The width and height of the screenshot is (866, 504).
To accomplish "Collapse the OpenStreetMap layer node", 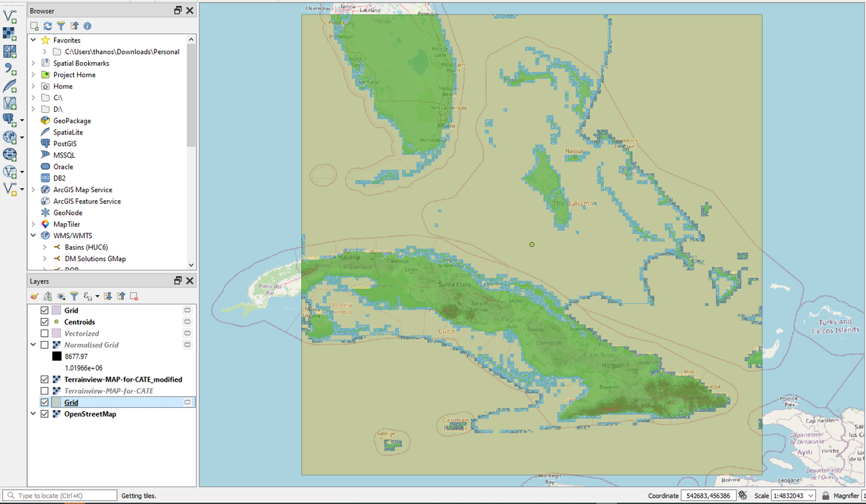I will coord(33,414).
